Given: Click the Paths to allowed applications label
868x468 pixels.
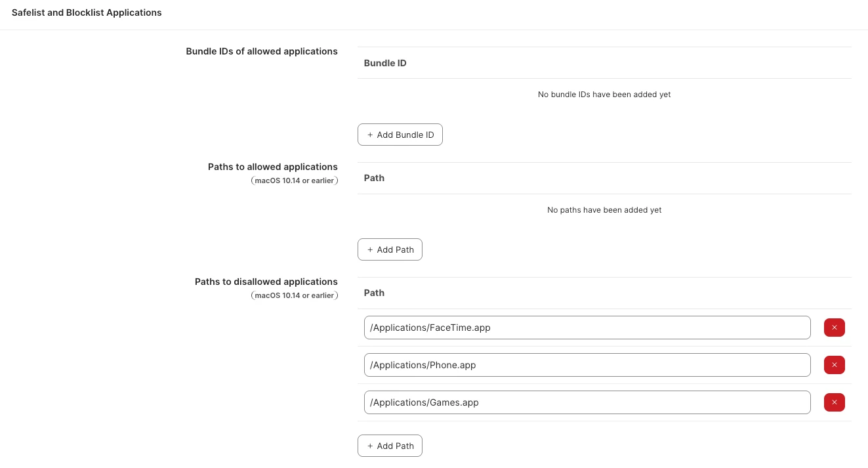Looking at the screenshot, I should [273, 167].
